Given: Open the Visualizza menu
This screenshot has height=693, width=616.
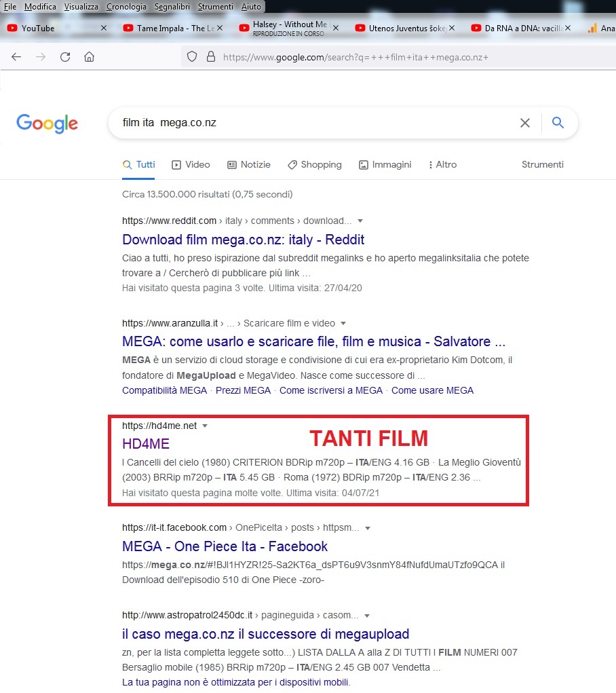Looking at the screenshot, I should [81, 7].
